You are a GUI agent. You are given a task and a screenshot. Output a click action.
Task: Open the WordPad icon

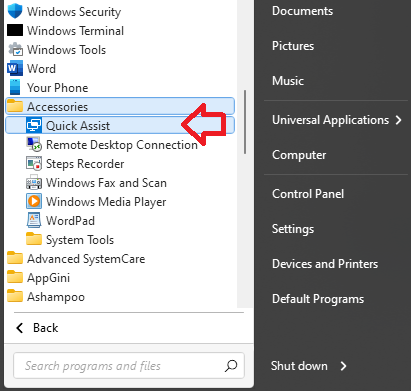(34, 221)
